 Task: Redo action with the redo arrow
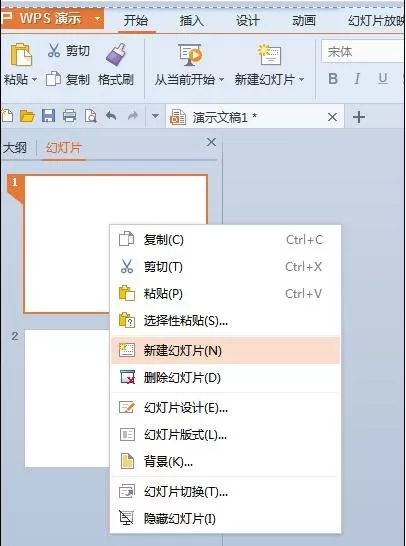click(x=133, y=115)
